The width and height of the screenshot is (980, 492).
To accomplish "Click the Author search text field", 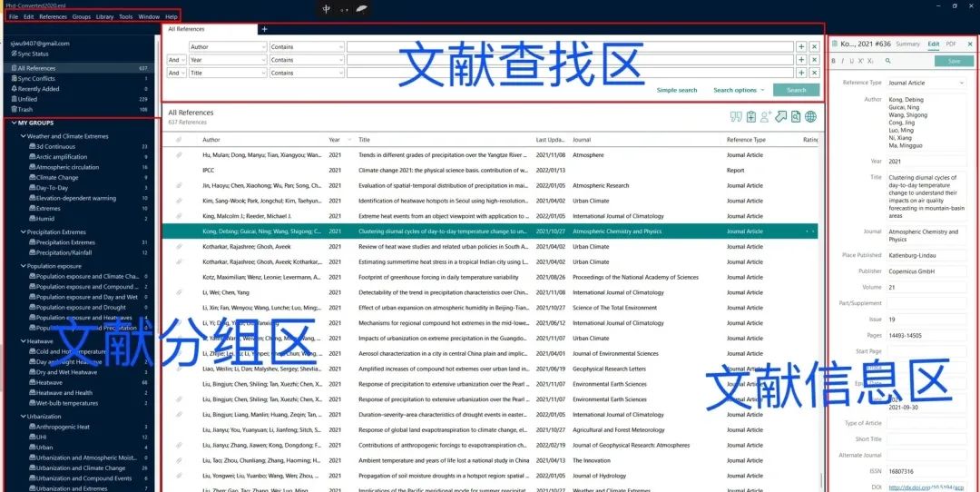I will click(570, 47).
